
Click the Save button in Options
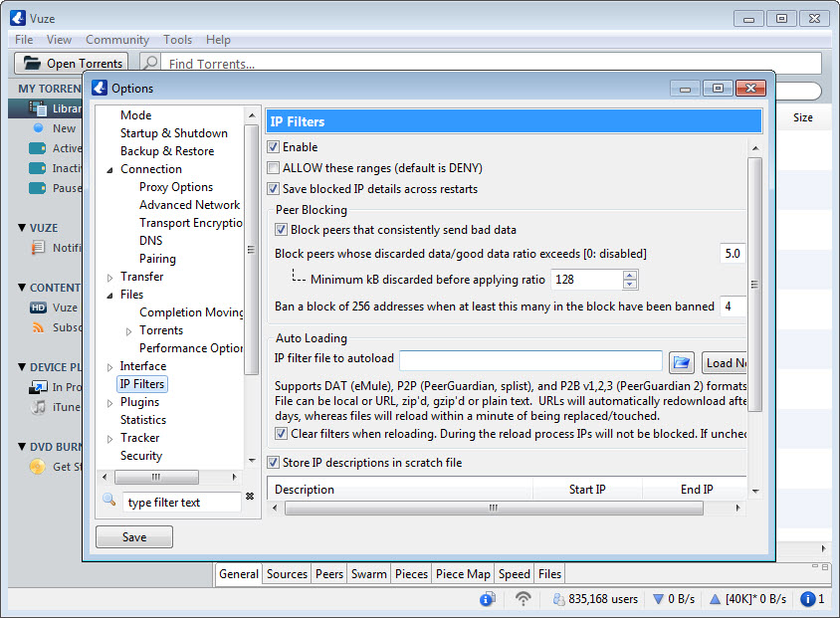click(x=134, y=536)
